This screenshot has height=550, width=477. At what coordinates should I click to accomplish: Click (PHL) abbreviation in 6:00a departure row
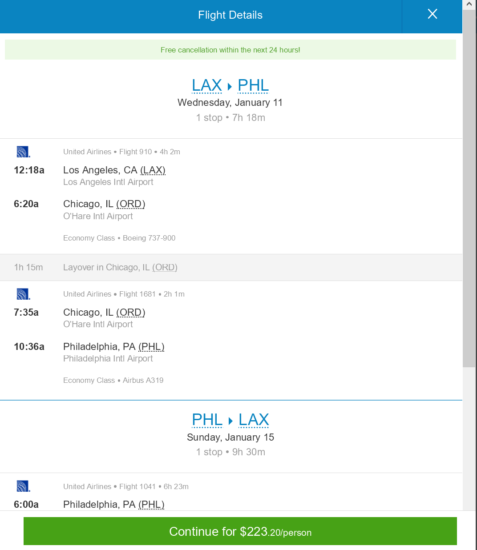[x=151, y=504]
